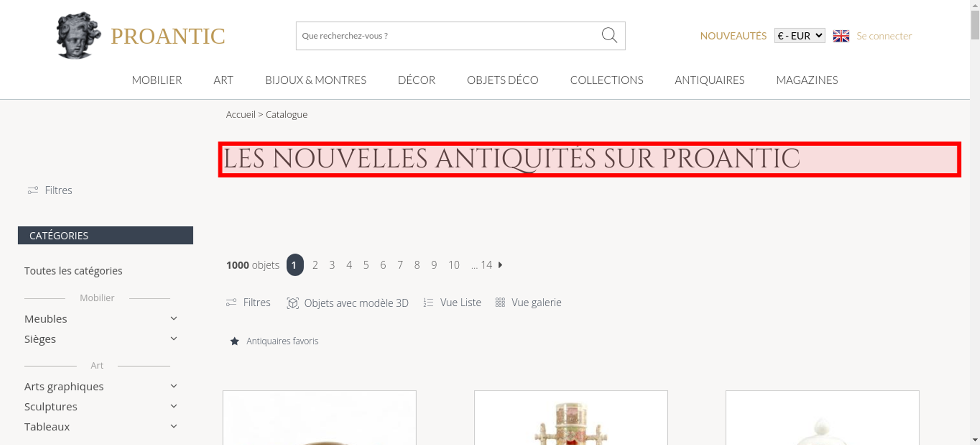Open the EUR currency dropdown
The image size is (980, 445).
coord(800,36)
